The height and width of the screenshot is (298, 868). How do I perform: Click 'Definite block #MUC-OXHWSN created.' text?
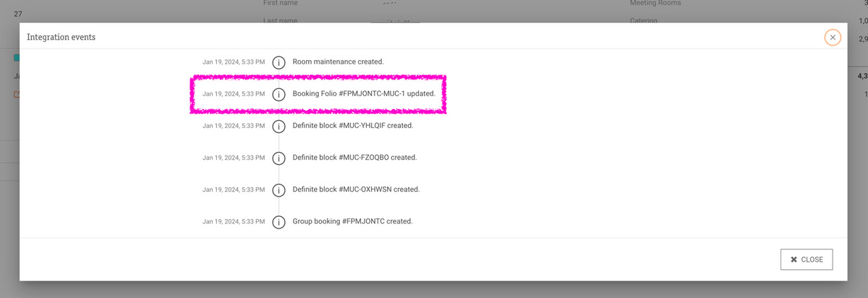click(x=356, y=190)
